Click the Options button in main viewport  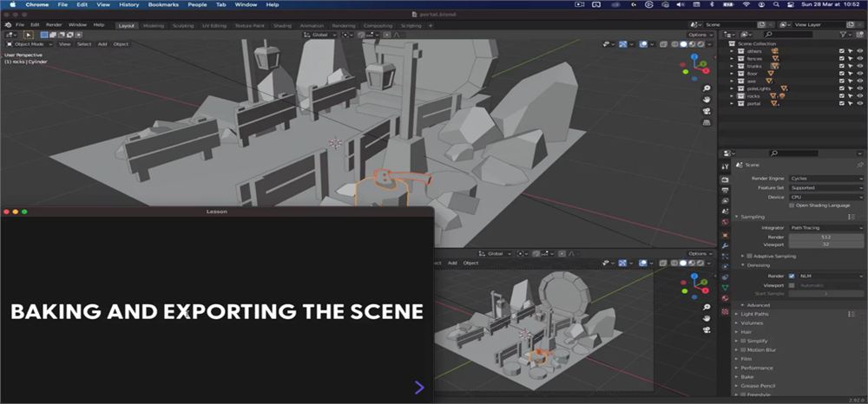[x=699, y=35]
